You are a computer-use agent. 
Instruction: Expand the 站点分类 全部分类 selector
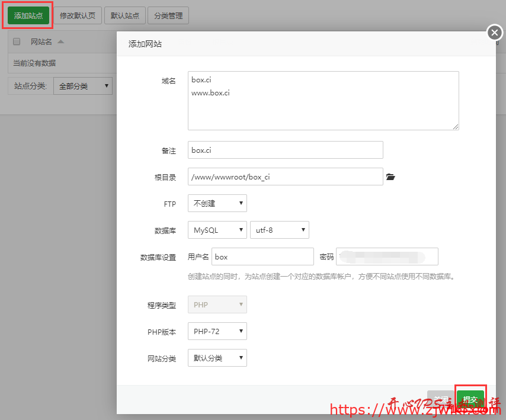tap(83, 86)
